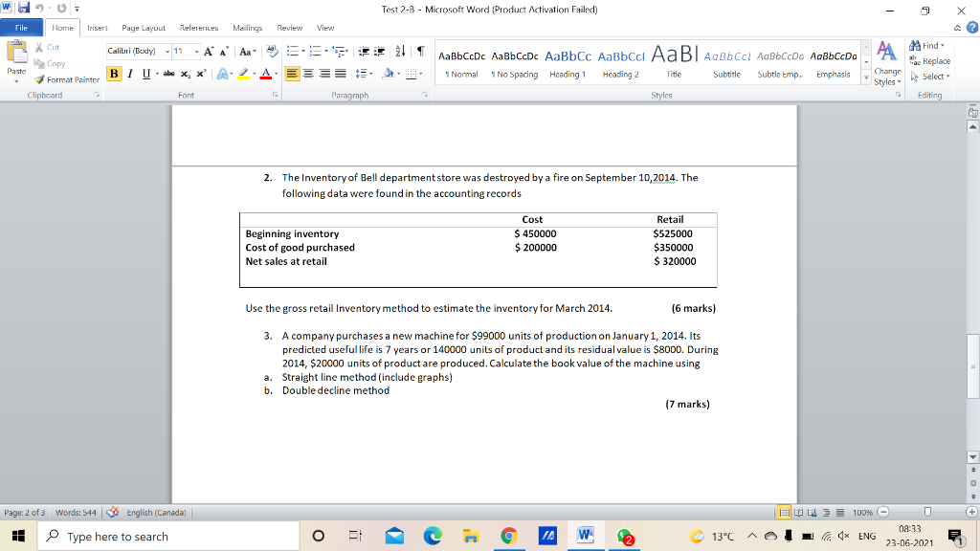Activate the Format Painter
980x551 pixels.
pyautogui.click(x=72, y=80)
